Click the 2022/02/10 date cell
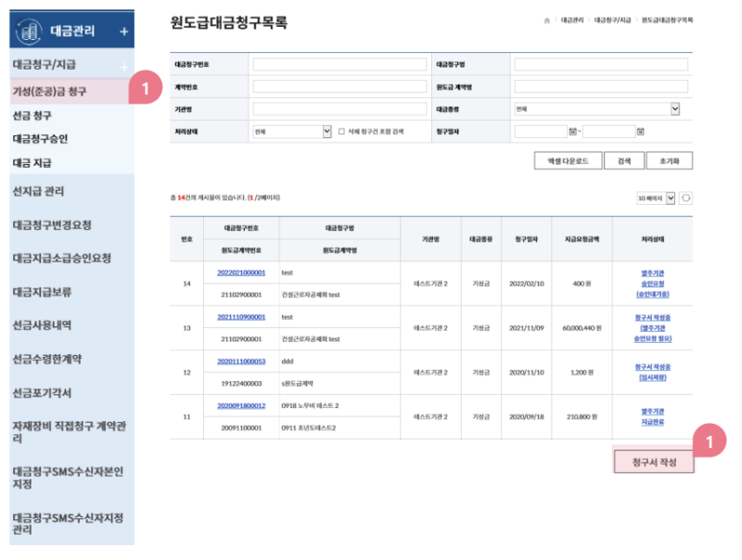 (527, 284)
